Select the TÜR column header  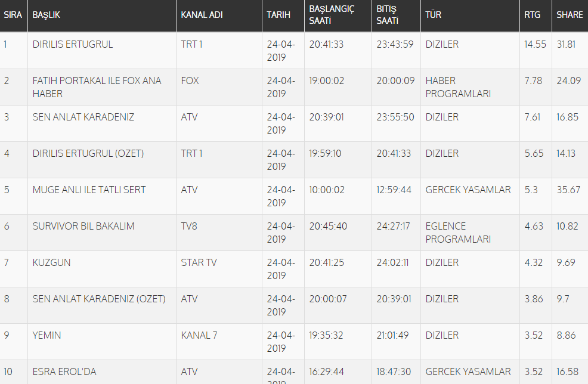pyautogui.click(x=434, y=15)
